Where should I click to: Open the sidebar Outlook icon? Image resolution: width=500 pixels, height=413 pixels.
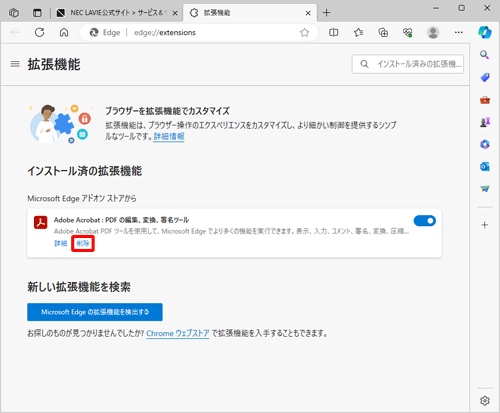pyautogui.click(x=485, y=167)
